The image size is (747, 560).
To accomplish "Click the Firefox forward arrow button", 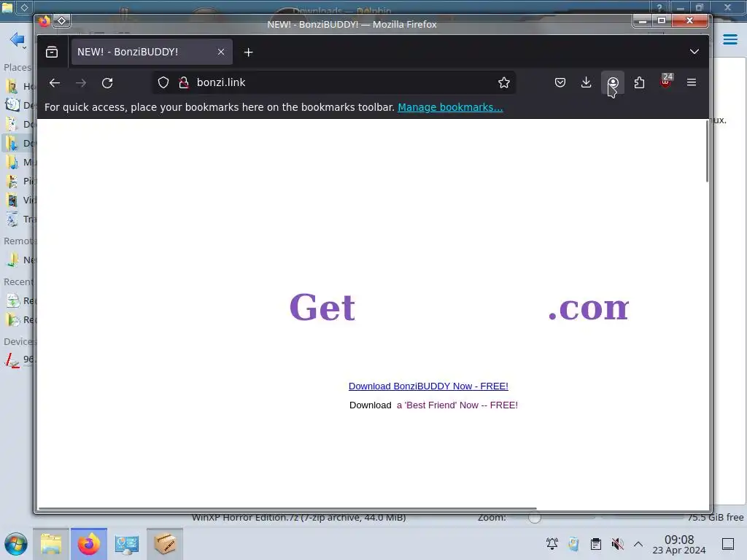I will tap(81, 83).
